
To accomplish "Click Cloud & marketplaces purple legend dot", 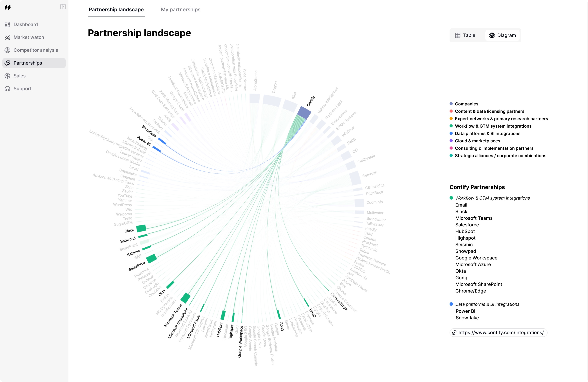I will (451, 141).
